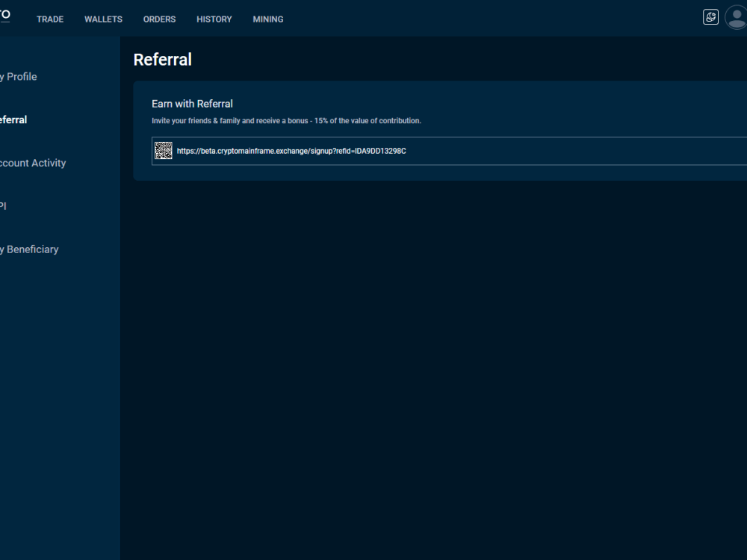This screenshot has height=560, width=747.
Task: Select Referral in the sidebar
Action: (x=13, y=119)
